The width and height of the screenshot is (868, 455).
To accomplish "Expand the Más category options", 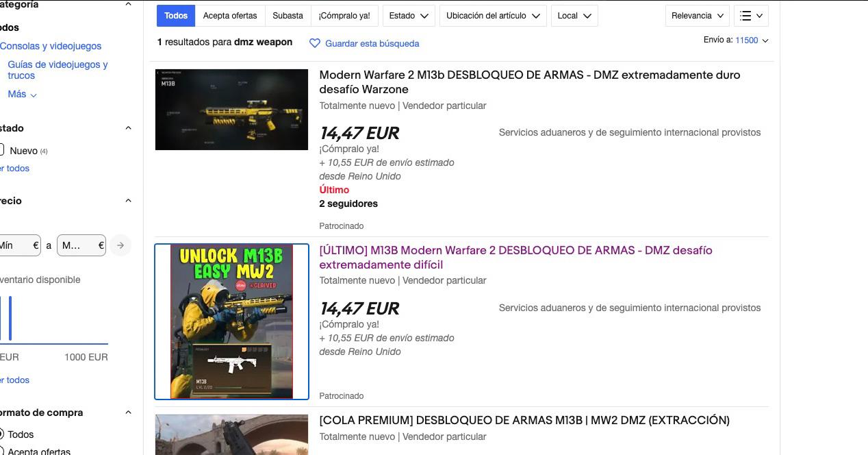I will [x=22, y=94].
